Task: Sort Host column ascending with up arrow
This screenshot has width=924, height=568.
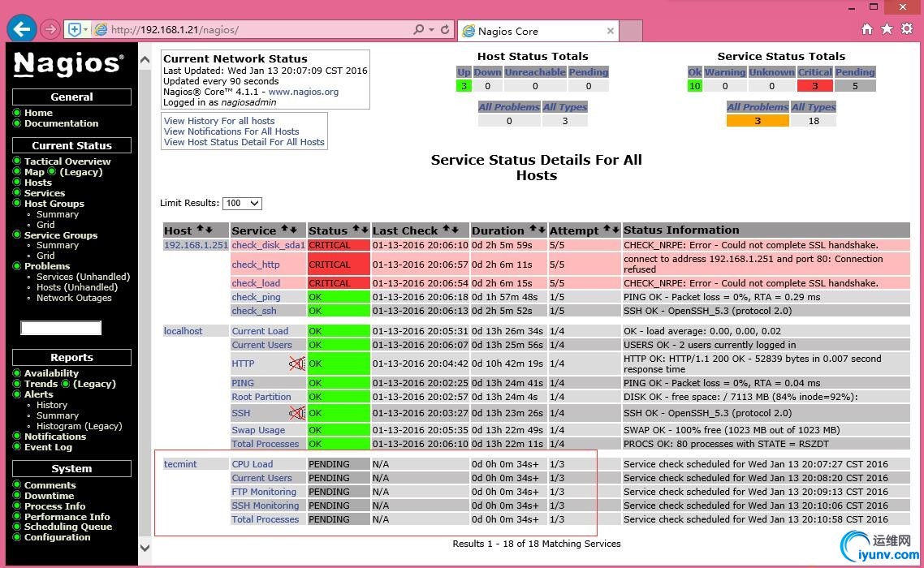Action: tap(201, 229)
